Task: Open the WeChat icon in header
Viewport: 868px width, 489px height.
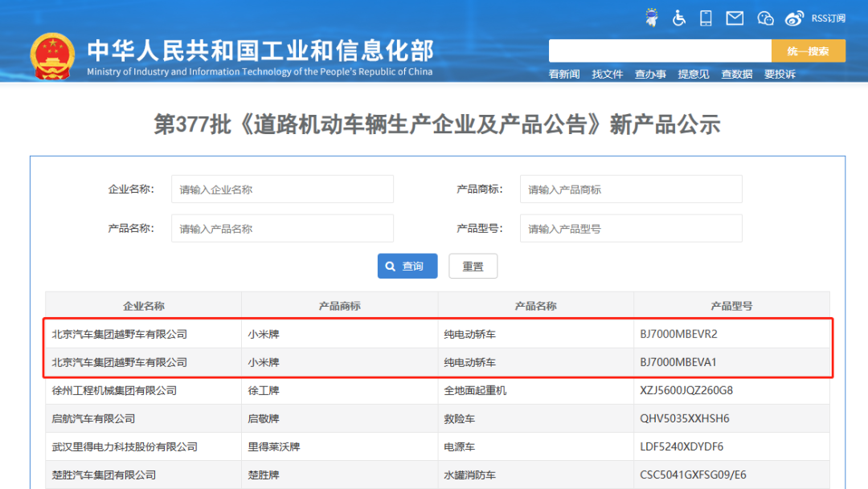Action: 765,18
